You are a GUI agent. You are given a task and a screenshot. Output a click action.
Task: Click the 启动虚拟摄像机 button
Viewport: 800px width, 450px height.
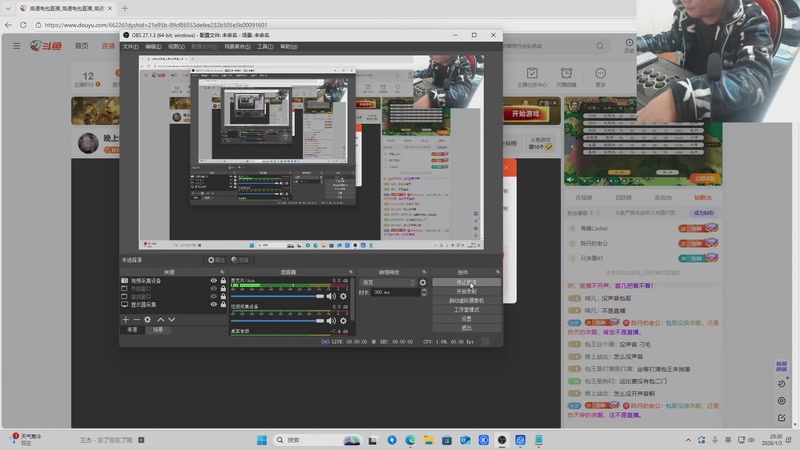tap(466, 301)
